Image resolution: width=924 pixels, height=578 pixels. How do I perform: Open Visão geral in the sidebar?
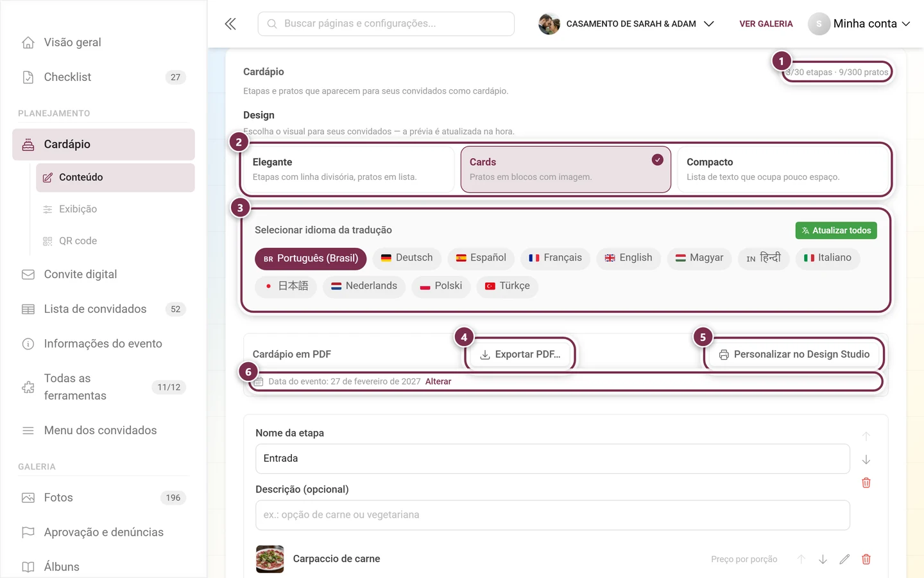103,42
